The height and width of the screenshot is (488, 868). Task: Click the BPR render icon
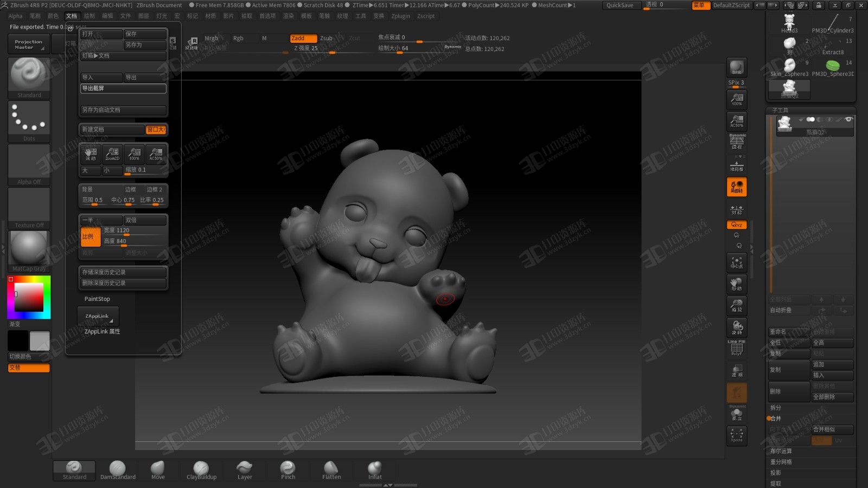tap(737, 67)
